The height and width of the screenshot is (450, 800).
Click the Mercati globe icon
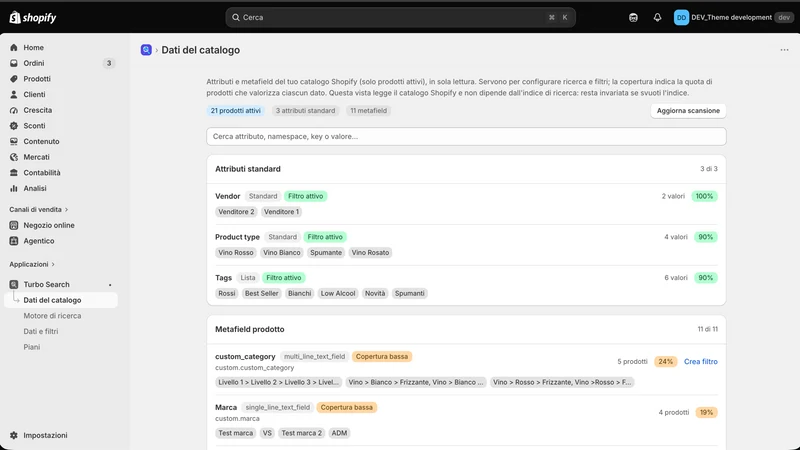(x=14, y=157)
